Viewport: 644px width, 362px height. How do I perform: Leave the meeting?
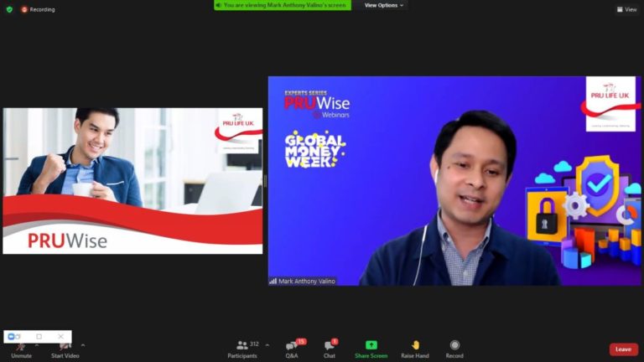(624, 349)
